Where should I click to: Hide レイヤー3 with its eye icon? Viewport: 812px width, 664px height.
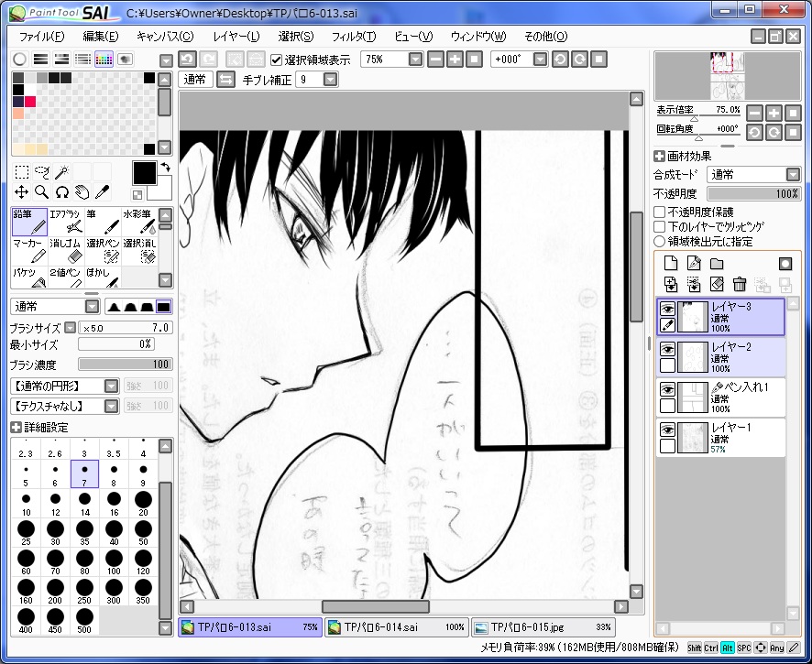[667, 309]
